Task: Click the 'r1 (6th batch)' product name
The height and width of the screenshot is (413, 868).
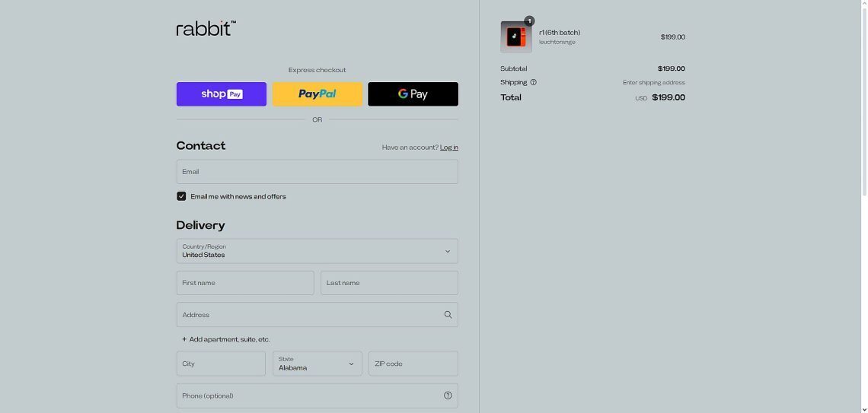Action: coord(560,33)
